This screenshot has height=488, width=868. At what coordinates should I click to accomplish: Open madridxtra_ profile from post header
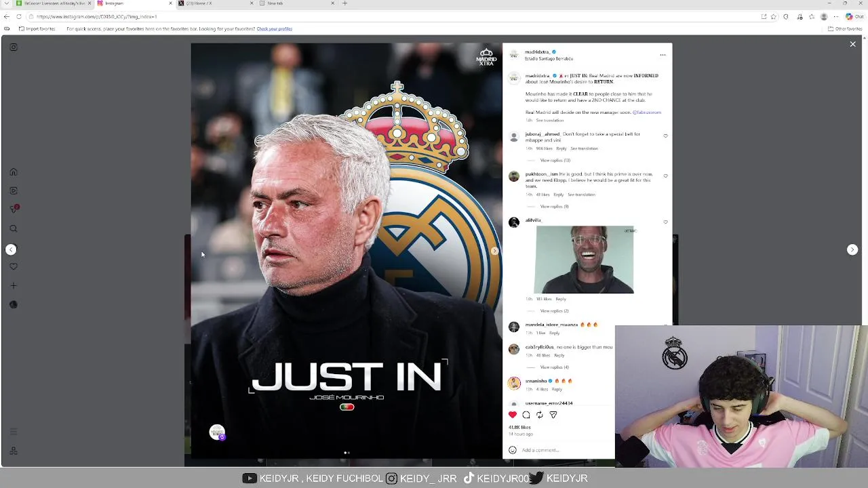coord(537,52)
